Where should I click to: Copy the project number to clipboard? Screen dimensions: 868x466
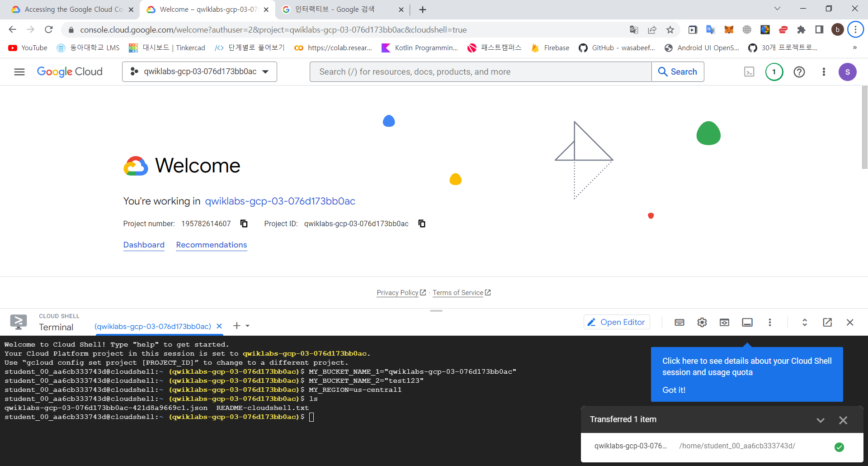point(244,223)
